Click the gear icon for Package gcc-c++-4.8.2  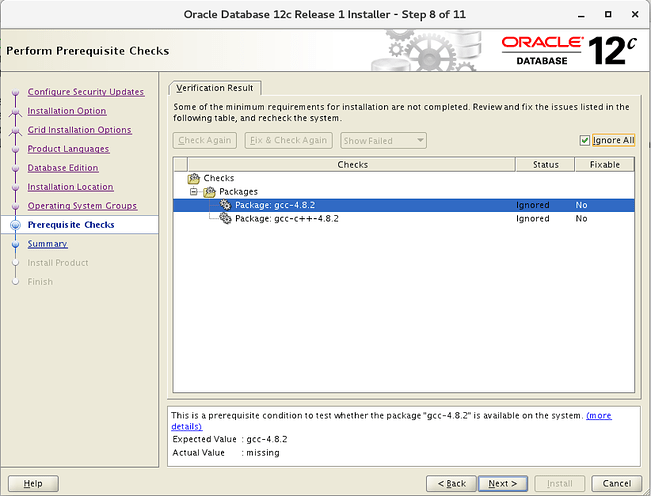click(225, 218)
